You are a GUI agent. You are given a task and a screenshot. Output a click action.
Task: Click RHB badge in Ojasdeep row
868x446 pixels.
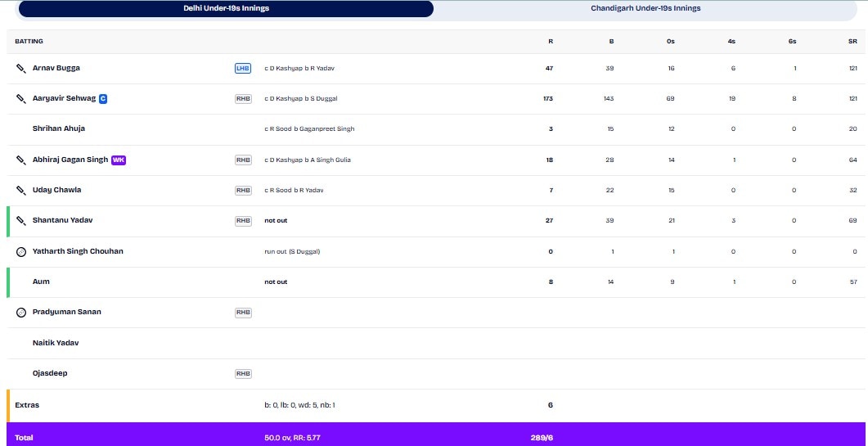pyautogui.click(x=243, y=374)
